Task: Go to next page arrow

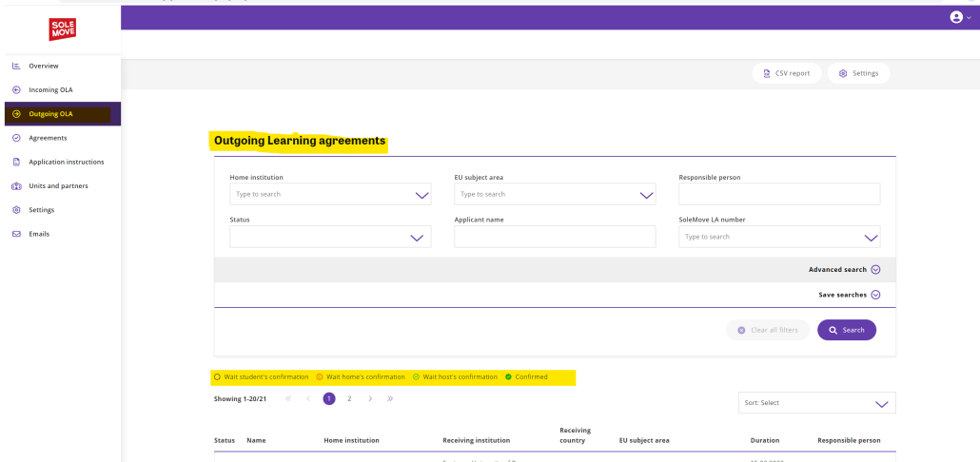Action: [x=370, y=398]
